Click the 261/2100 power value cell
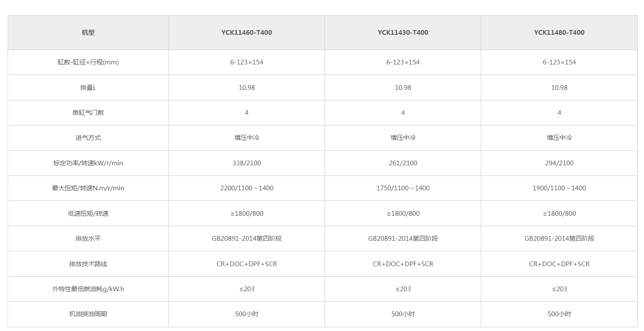The width and height of the screenshot is (644, 331). (403, 163)
